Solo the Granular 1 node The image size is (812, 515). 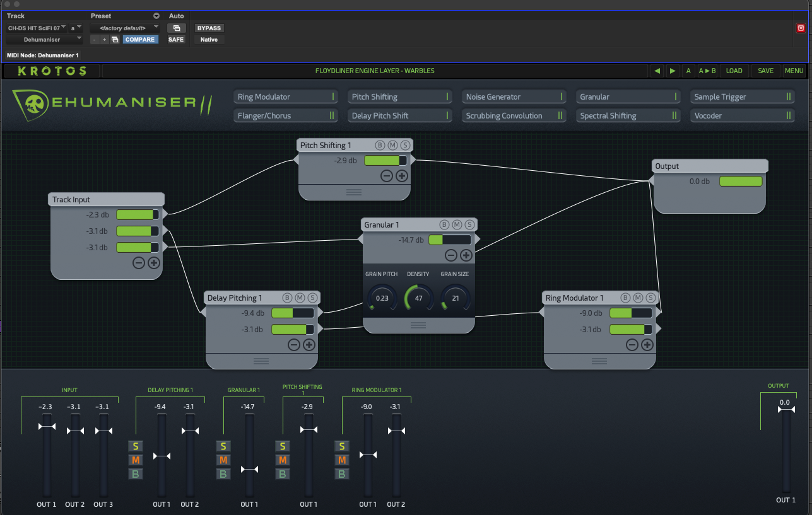coord(469,224)
